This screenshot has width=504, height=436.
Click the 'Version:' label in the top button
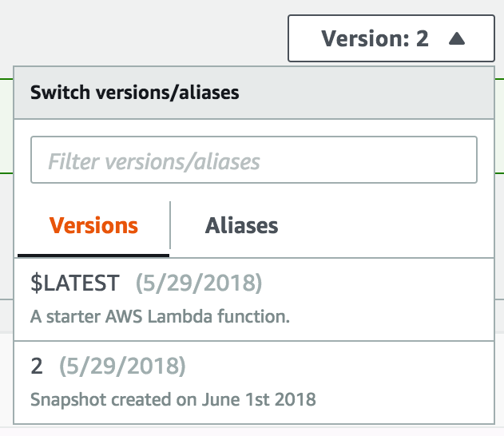point(366,38)
